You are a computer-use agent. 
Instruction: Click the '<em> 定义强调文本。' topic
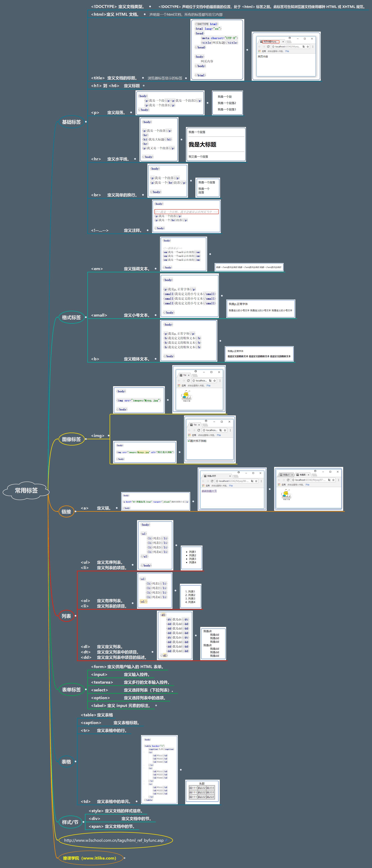point(121,269)
